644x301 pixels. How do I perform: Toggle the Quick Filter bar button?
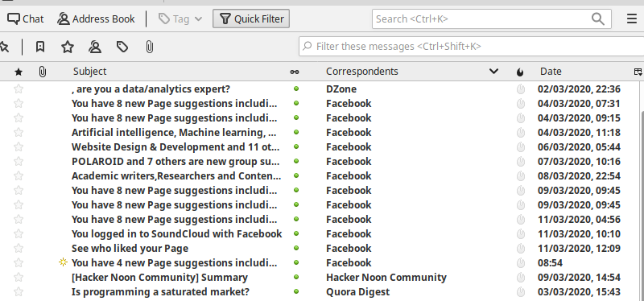click(251, 19)
